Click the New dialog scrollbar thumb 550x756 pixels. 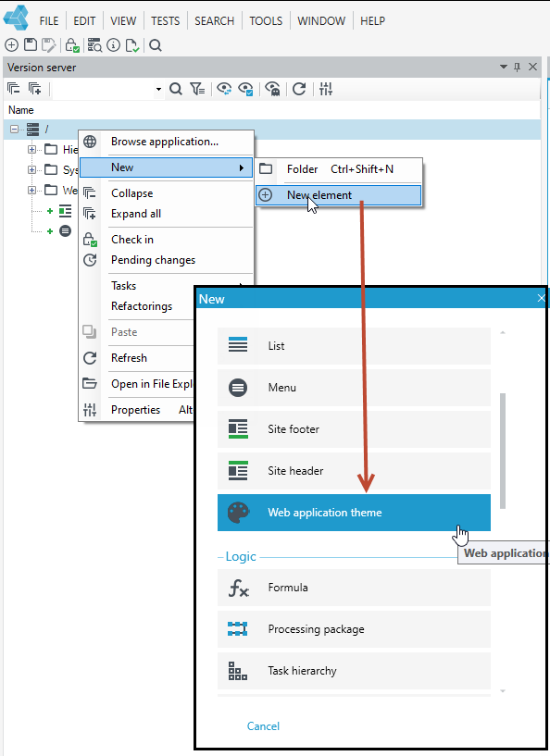pos(503,451)
